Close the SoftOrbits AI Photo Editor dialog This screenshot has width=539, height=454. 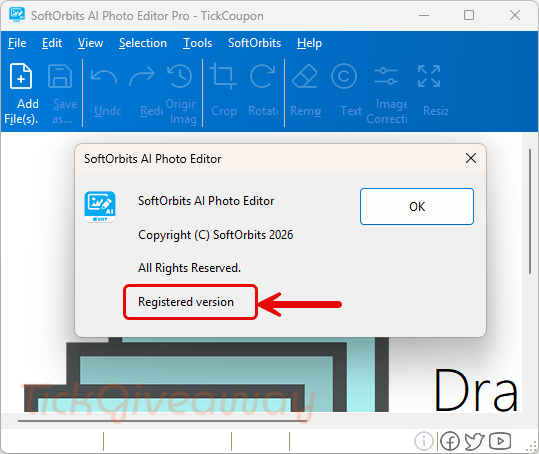[471, 158]
